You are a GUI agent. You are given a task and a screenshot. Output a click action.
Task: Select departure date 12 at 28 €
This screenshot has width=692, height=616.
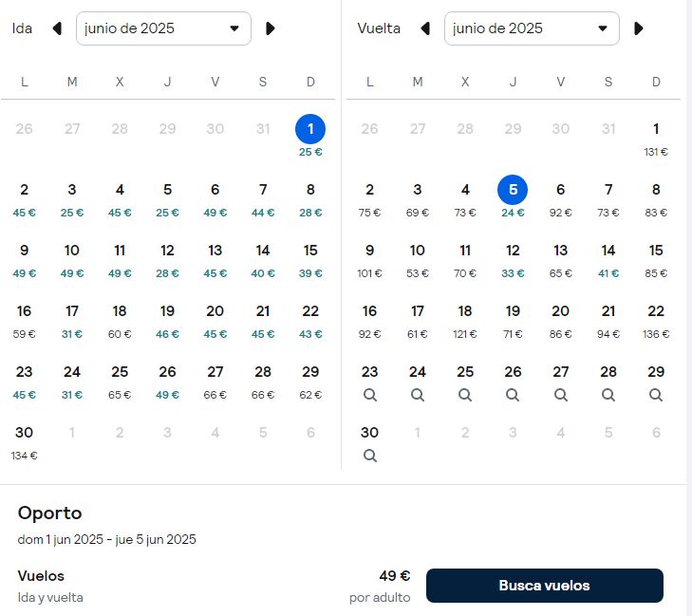pos(167,260)
